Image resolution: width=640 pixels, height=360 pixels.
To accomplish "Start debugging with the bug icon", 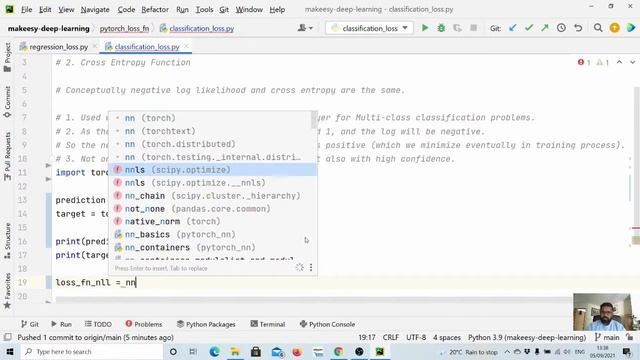I will [x=441, y=28].
